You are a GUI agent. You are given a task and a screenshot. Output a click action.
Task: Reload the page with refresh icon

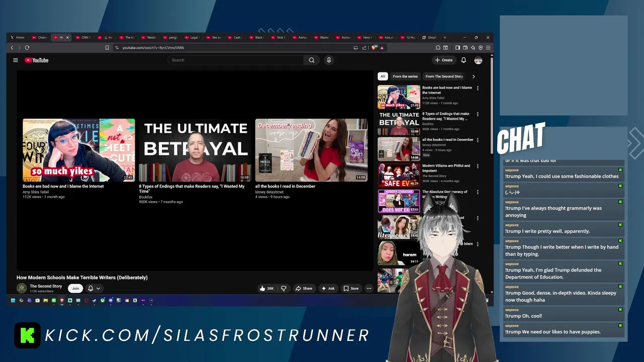pos(27,48)
